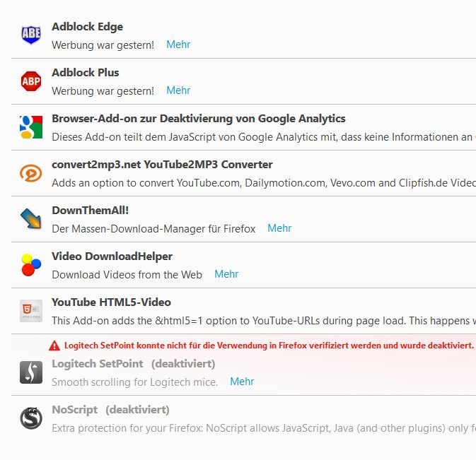
Task: Click the Video DownloadHelper colored balls icon
Action: (31, 265)
